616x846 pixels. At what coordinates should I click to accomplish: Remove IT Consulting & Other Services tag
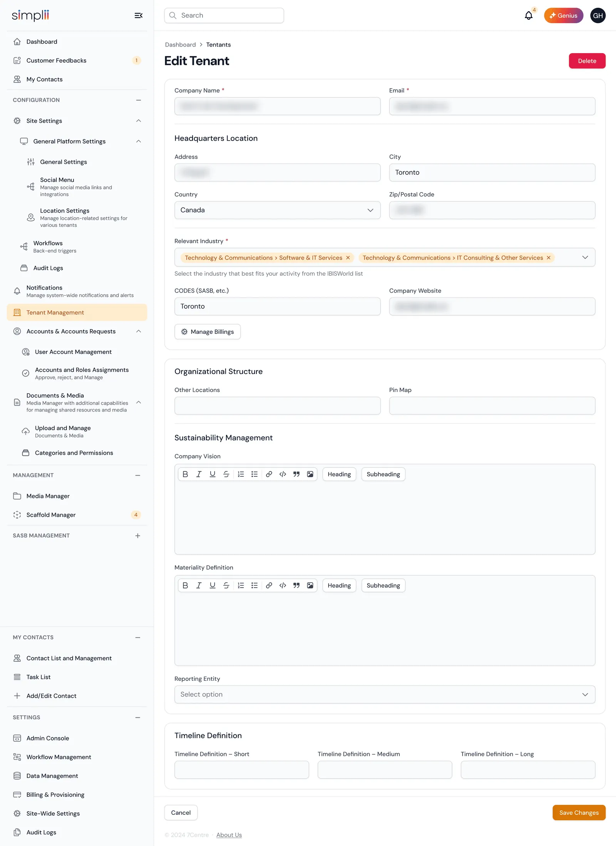(x=549, y=258)
